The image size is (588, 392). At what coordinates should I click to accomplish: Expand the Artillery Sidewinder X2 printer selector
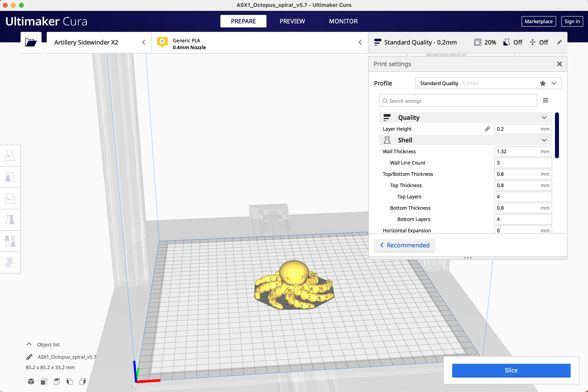click(x=99, y=42)
